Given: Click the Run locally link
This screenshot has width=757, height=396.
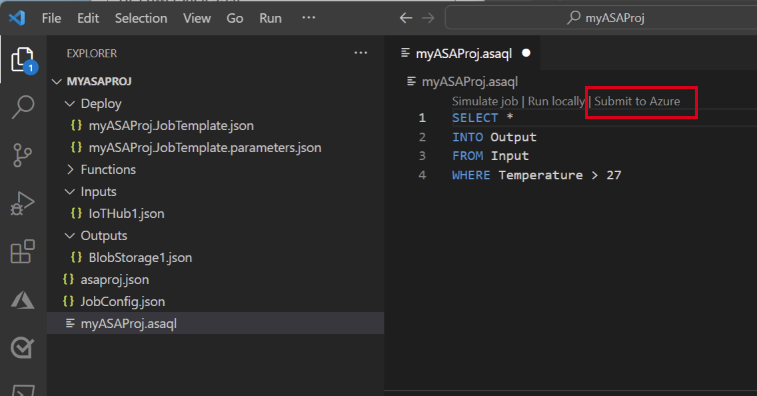Looking at the screenshot, I should (x=556, y=101).
